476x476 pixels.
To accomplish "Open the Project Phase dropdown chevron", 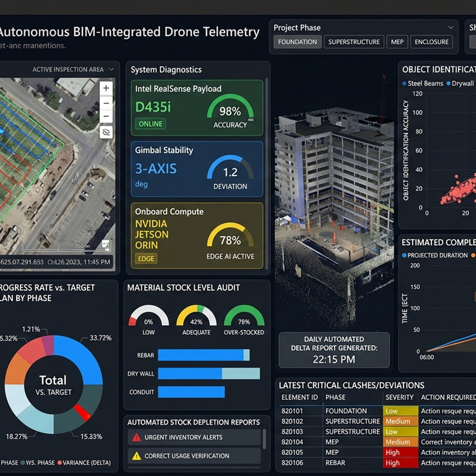I will tap(450, 28).
